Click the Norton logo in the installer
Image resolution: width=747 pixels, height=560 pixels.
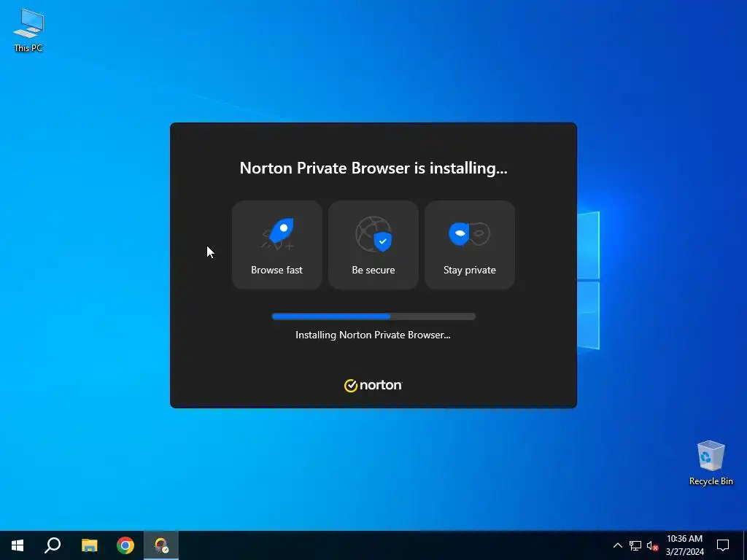[x=373, y=385]
